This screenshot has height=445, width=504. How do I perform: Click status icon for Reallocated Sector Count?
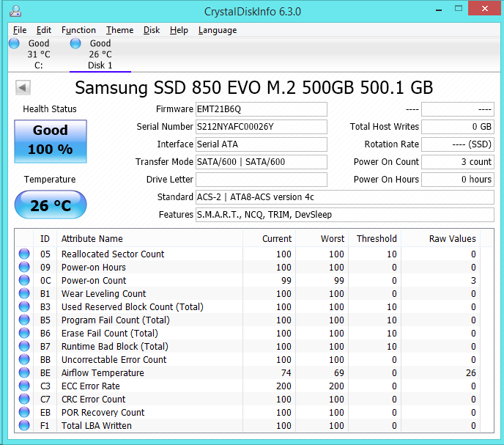[x=25, y=254]
